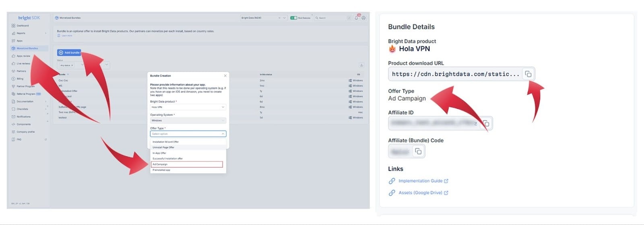Click the Company profile icon

(x=13, y=132)
